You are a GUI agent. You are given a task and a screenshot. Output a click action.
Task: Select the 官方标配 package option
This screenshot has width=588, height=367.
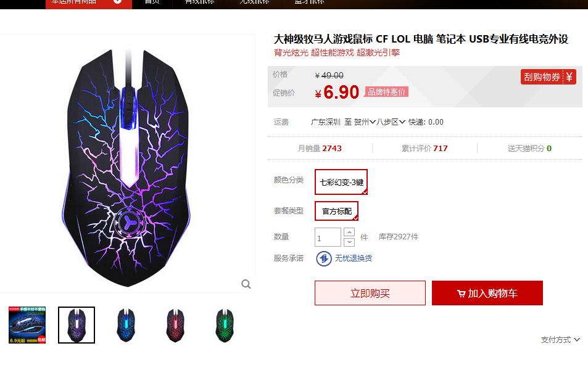click(x=336, y=211)
